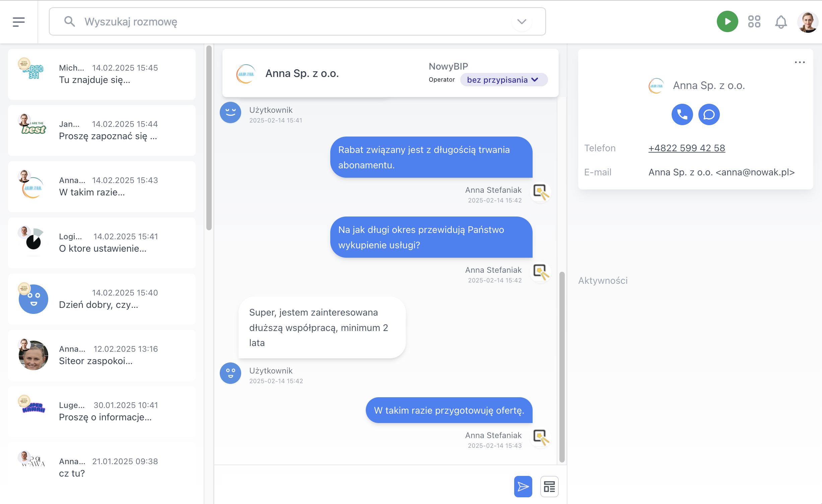Open the apps grid icon
This screenshot has width=822, height=504.
pos(754,22)
